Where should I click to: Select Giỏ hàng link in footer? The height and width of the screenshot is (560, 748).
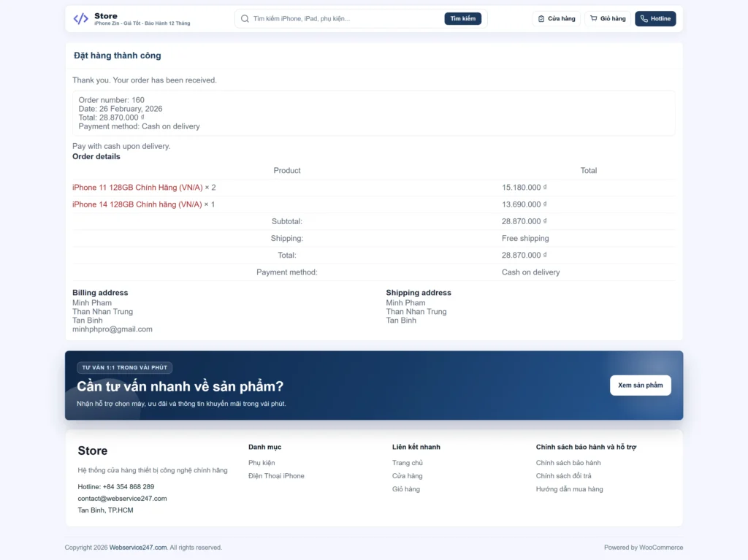405,489
